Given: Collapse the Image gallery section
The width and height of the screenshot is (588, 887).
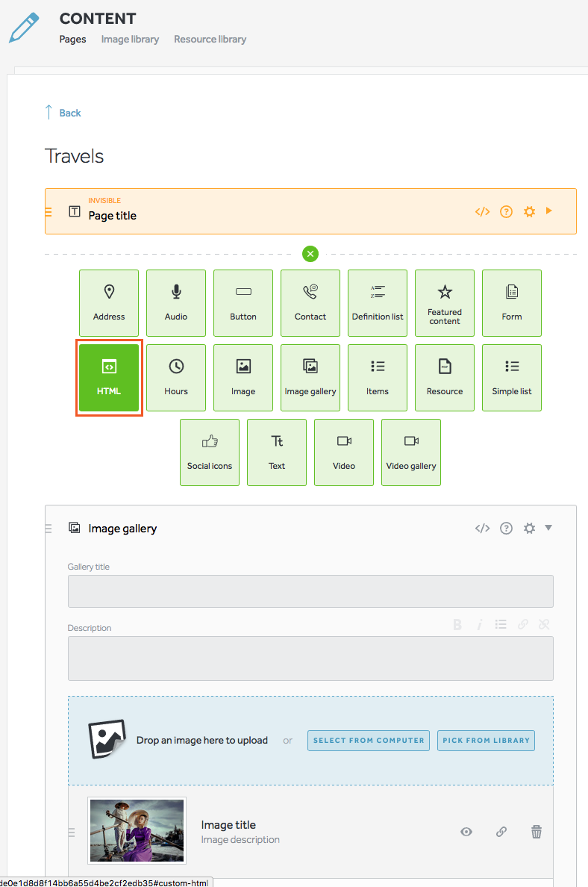Looking at the screenshot, I should 548,528.
